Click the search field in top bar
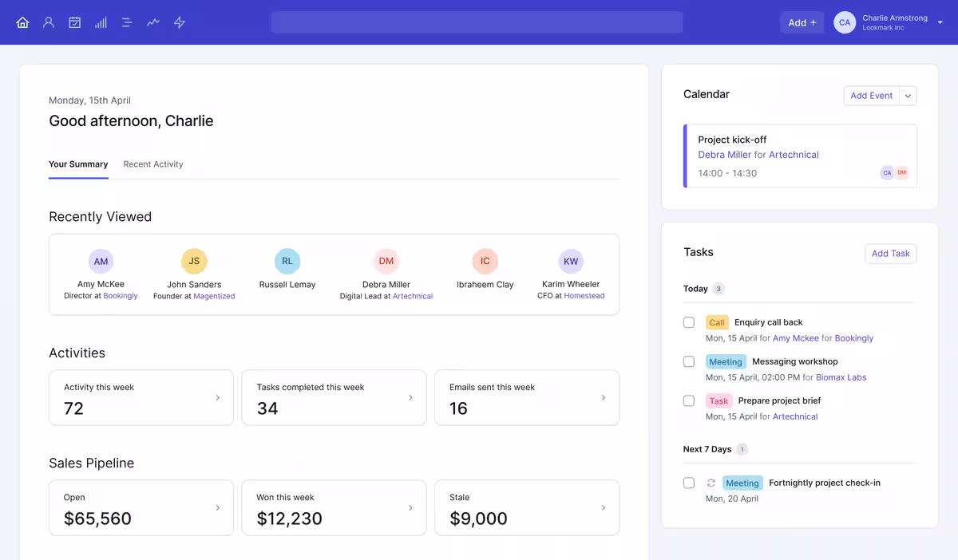This screenshot has height=560, width=958. coord(477,22)
